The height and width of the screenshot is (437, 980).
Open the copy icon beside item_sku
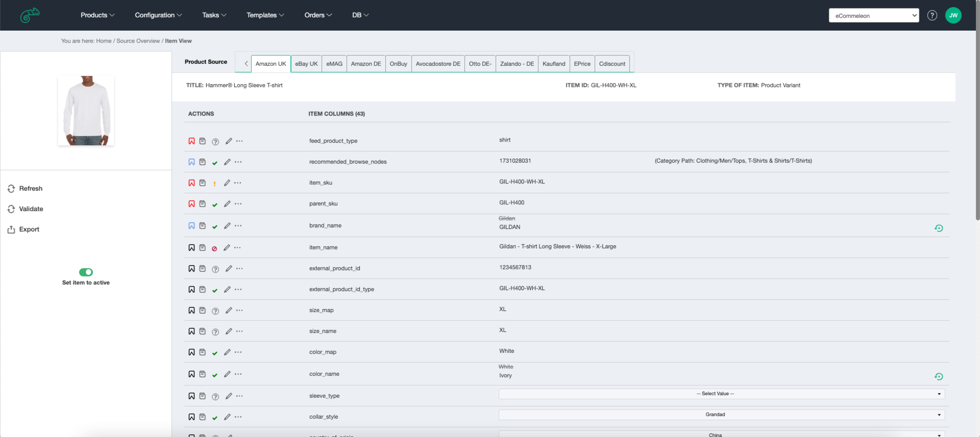point(202,183)
